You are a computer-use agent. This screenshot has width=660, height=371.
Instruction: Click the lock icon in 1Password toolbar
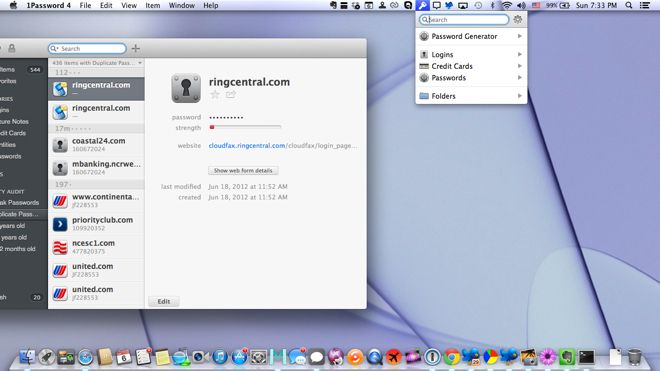tap(12, 48)
